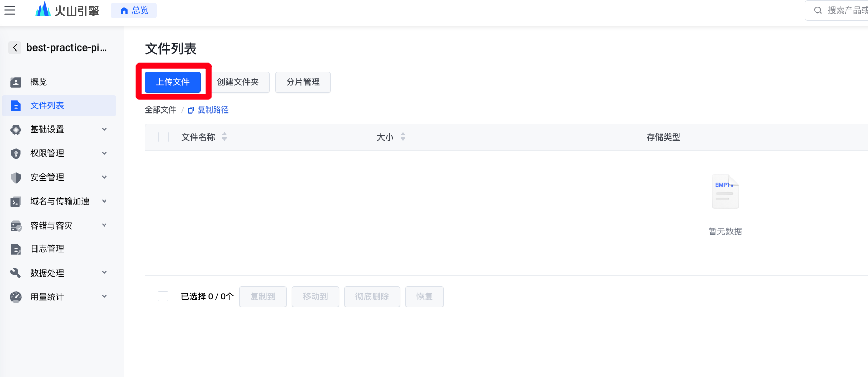The image size is (868, 377).
Task: Click the 复制到 button
Action: [x=263, y=297]
